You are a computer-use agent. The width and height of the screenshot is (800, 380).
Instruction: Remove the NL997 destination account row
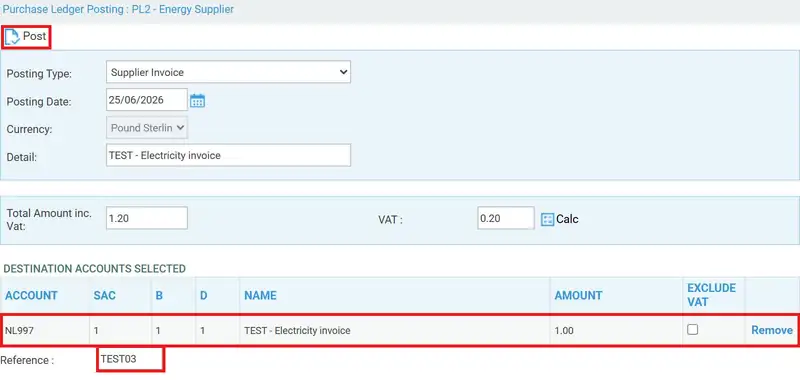click(772, 330)
